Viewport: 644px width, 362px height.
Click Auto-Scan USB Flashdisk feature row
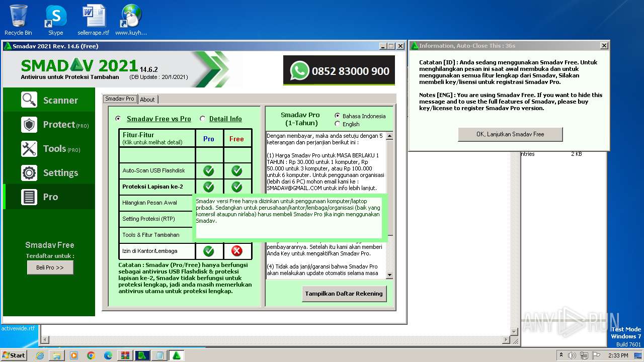coord(157,170)
